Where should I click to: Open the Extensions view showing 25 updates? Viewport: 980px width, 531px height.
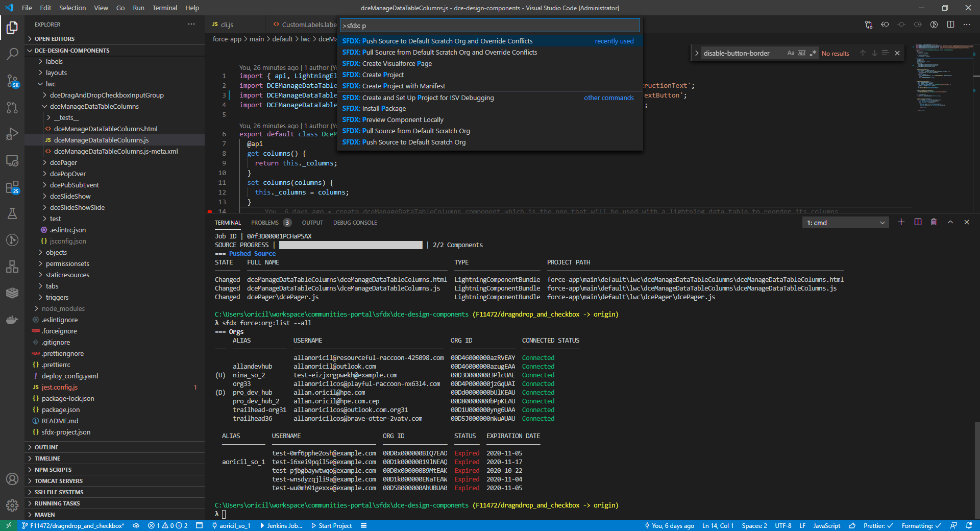click(12, 187)
